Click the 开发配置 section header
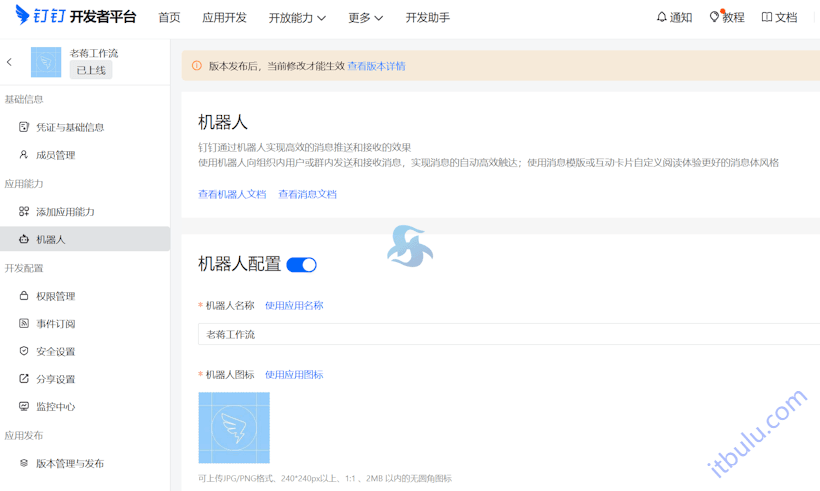The image size is (820, 491). pos(24,268)
